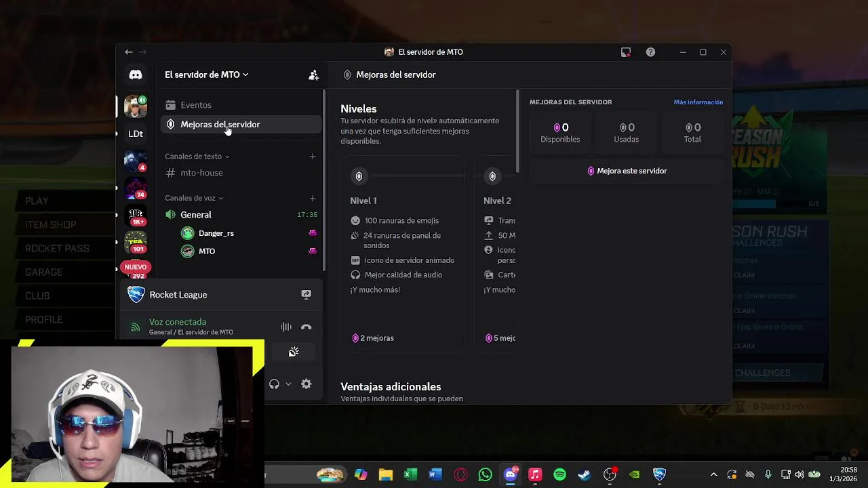Click Icono de servidor animado perk

click(402, 260)
